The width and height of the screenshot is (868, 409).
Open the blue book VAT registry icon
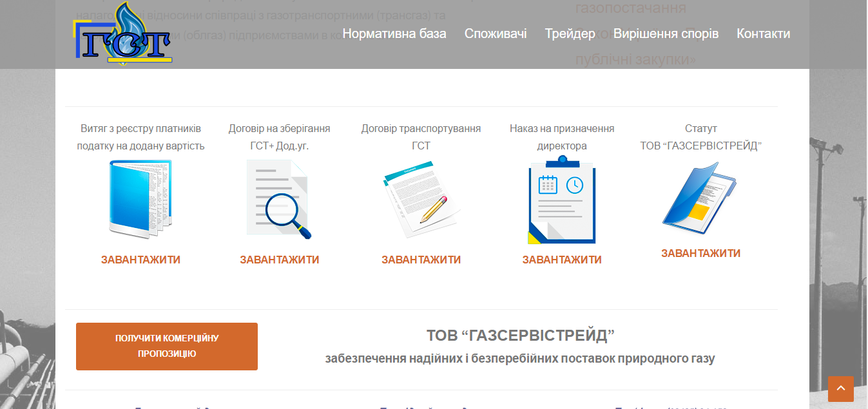click(140, 200)
